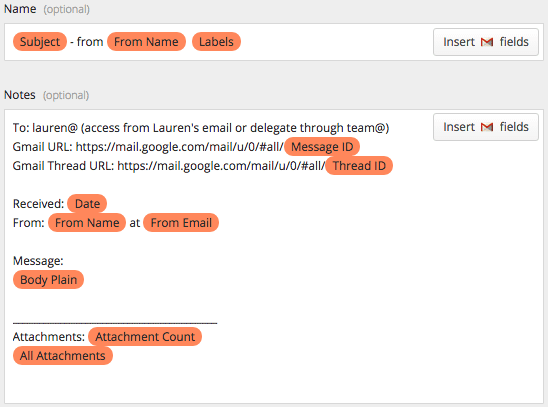548x407 pixels.
Task: Click the Attachment Count token
Action: click(145, 336)
